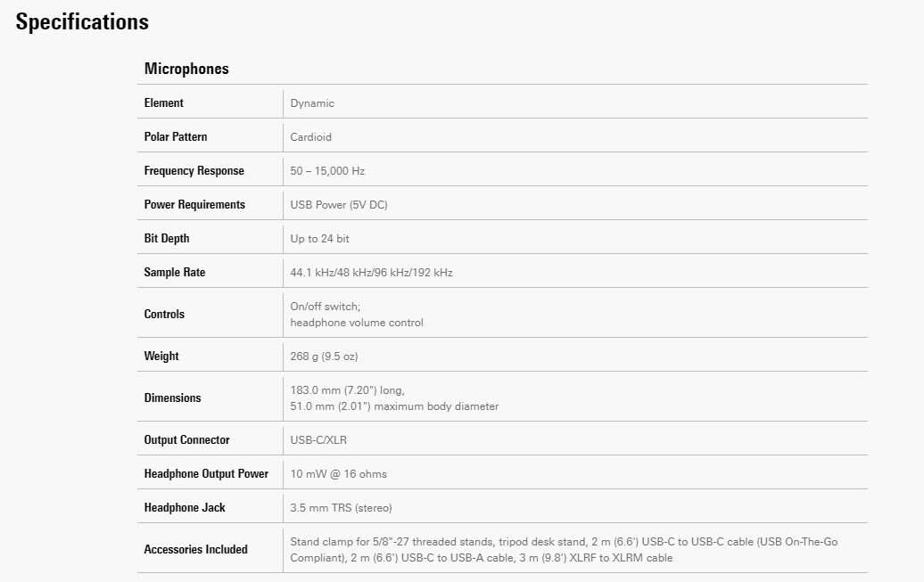Click the Headphone Output Power label
The height and width of the screenshot is (582, 924).
pos(206,474)
